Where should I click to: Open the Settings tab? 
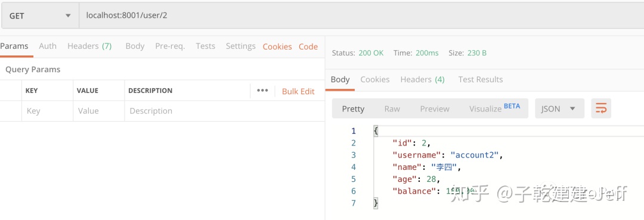(241, 46)
